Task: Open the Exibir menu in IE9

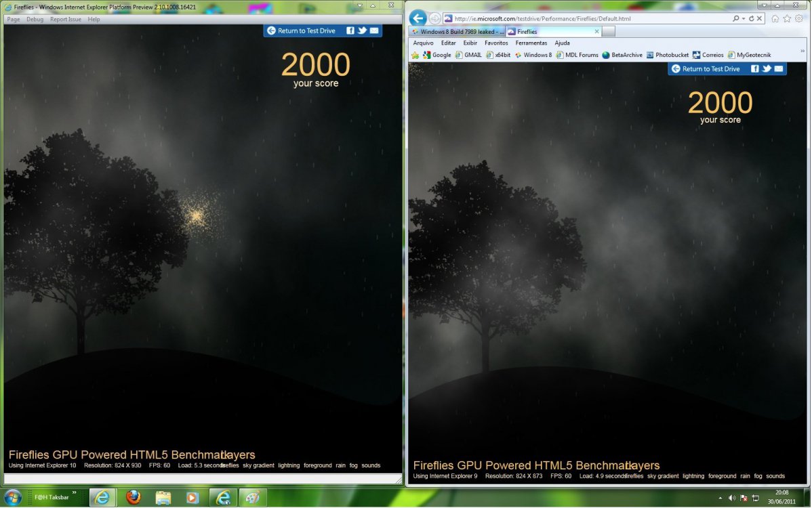Action: [470, 43]
